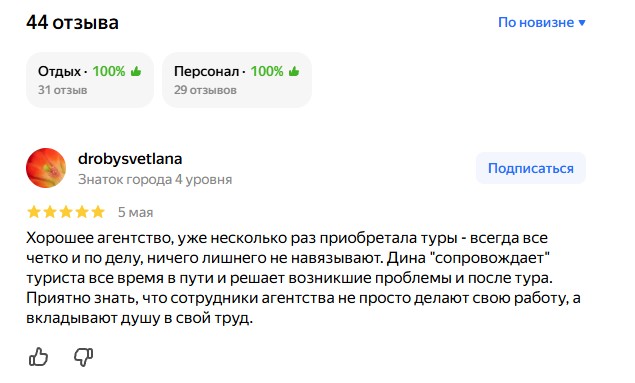Image resolution: width=635 pixels, height=383 pixels.
Task: Click the third yellow rating star
Action: [x=66, y=212]
